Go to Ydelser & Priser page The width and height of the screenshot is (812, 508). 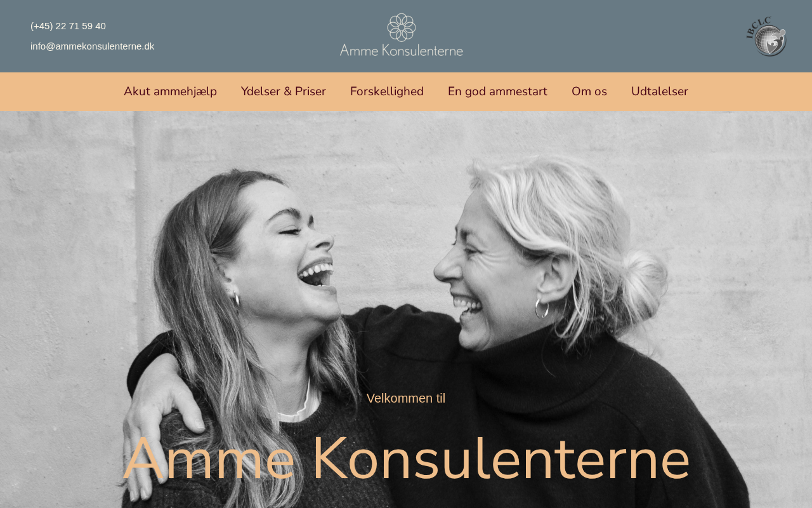pyautogui.click(x=284, y=91)
